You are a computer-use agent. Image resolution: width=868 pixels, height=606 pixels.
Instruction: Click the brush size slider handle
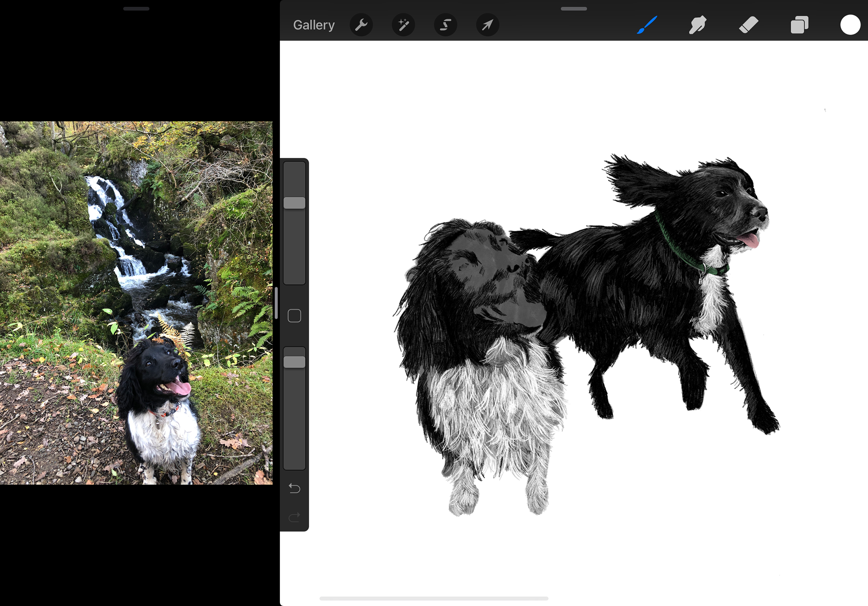294,203
